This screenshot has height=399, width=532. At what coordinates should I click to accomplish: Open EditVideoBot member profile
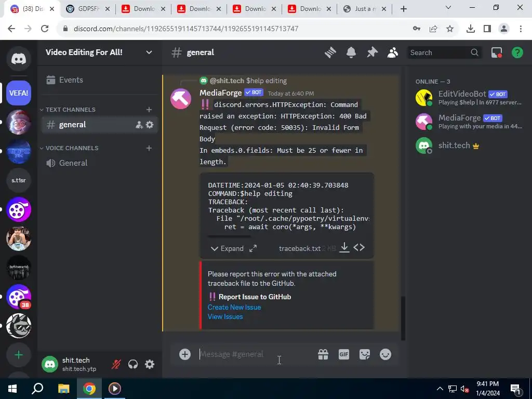click(x=468, y=98)
